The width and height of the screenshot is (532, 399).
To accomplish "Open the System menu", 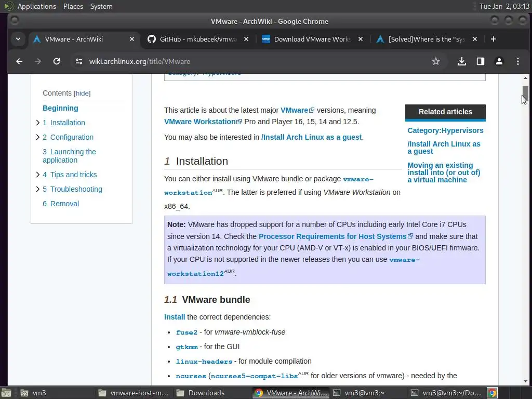I will (x=101, y=6).
